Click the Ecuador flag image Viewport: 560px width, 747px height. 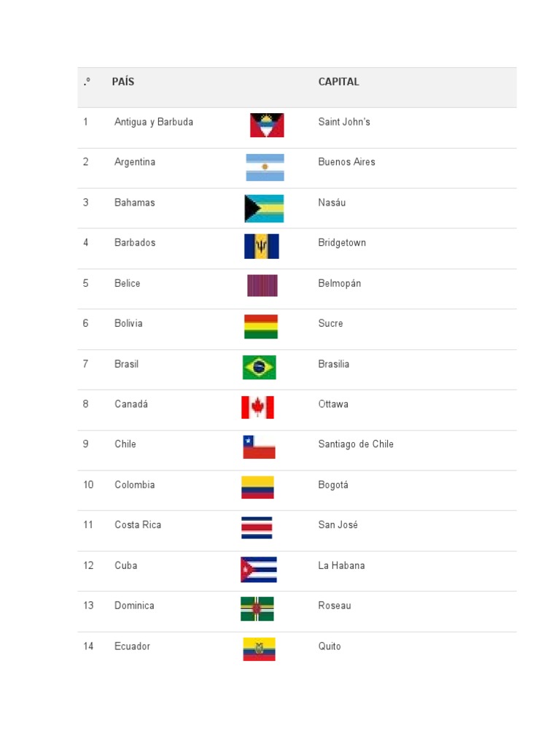pos(259,649)
